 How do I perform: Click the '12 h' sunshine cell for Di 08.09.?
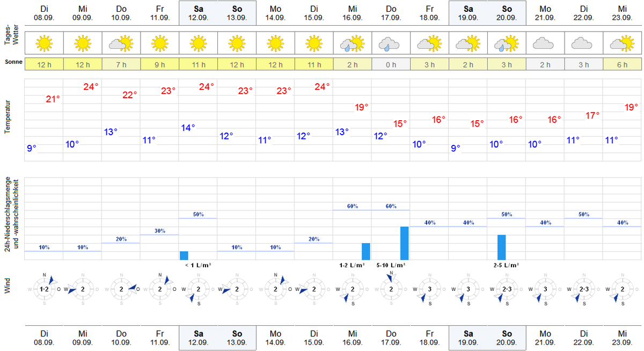[x=44, y=65]
